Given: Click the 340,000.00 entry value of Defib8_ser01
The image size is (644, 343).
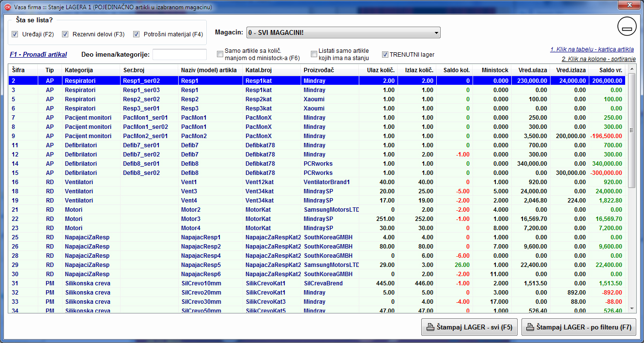Looking at the screenshot, I should pyautogui.click(x=530, y=164).
